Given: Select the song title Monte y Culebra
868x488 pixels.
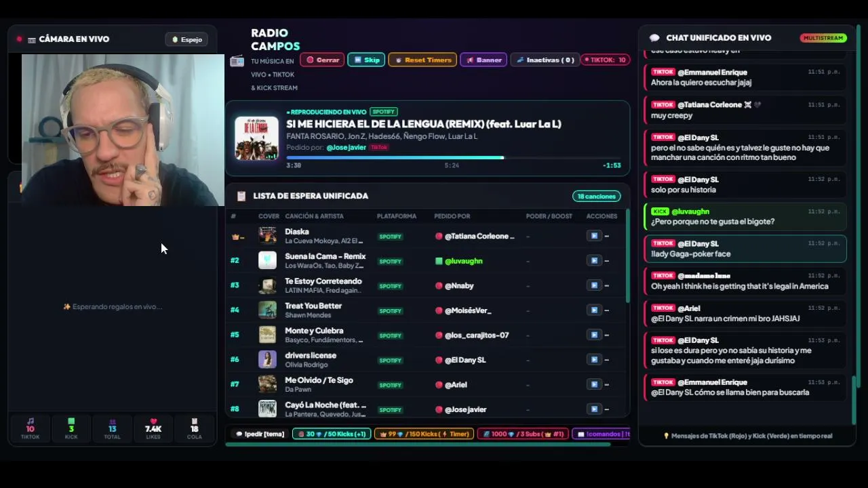Looking at the screenshot, I should [x=314, y=331].
